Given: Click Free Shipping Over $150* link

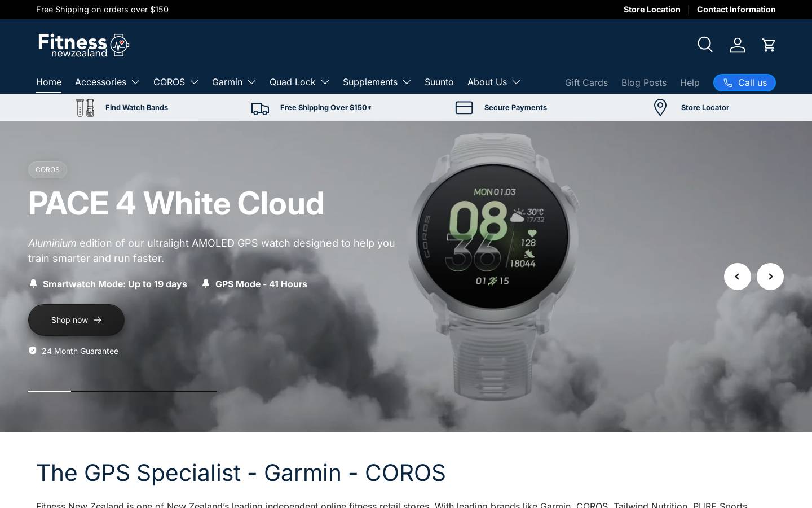Looking at the screenshot, I should point(326,107).
